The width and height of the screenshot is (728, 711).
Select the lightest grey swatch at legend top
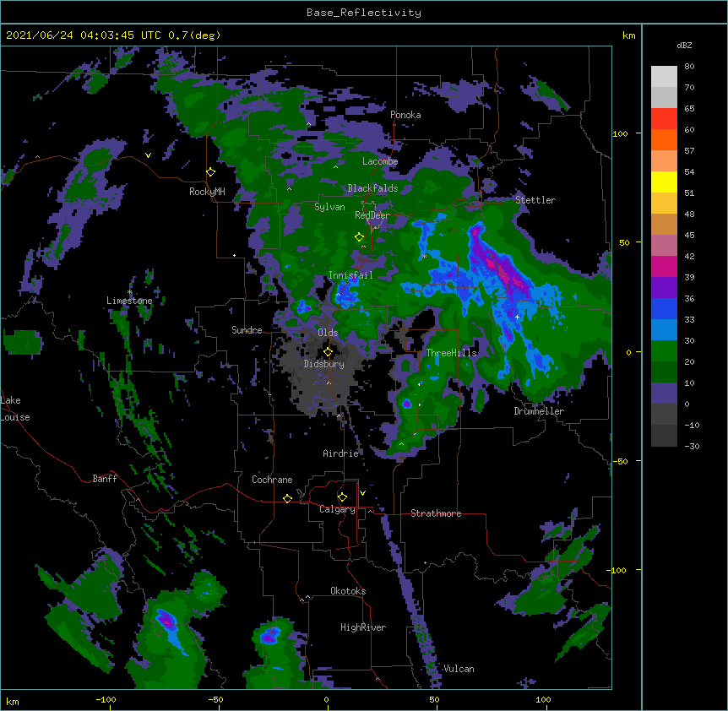click(664, 77)
